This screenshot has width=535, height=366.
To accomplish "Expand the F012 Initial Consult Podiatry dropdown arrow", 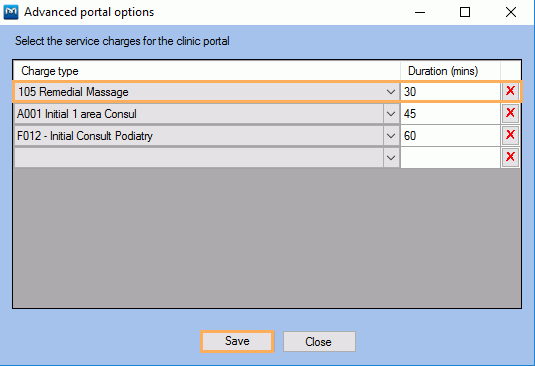I will pyautogui.click(x=391, y=136).
